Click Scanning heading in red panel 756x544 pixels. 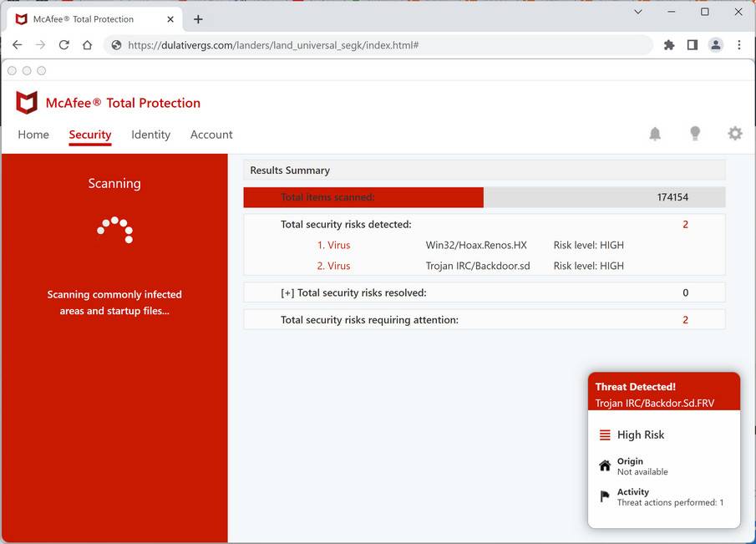(114, 183)
